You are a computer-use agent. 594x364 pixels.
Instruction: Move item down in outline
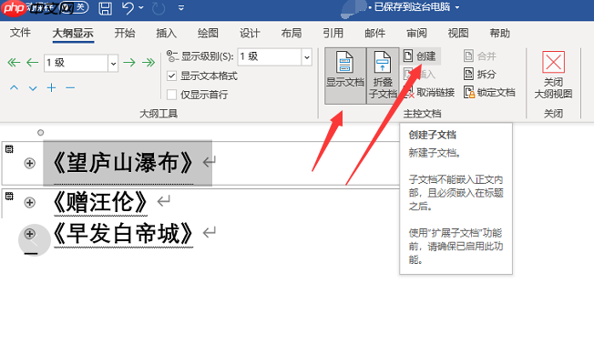click(33, 88)
